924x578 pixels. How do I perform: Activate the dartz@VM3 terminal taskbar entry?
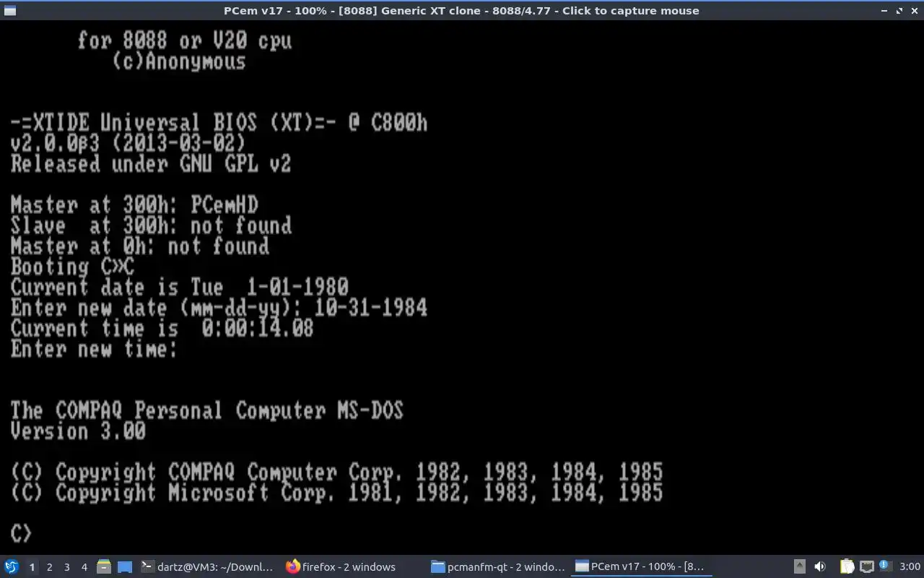pos(208,566)
